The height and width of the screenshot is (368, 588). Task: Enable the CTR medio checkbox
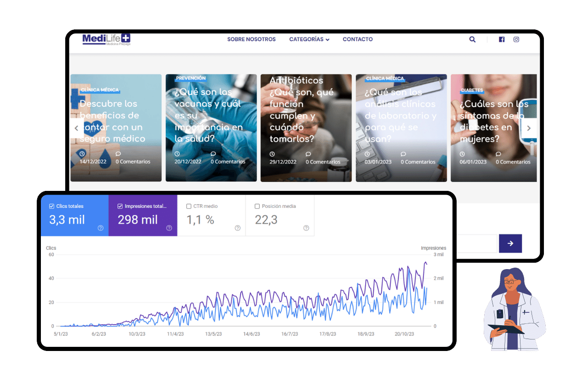coord(189,207)
